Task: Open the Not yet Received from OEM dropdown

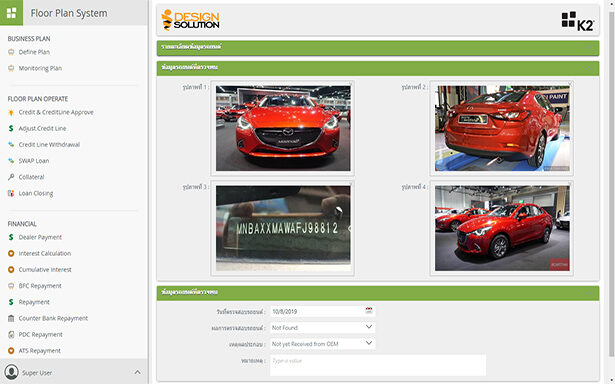Action: pos(322,344)
